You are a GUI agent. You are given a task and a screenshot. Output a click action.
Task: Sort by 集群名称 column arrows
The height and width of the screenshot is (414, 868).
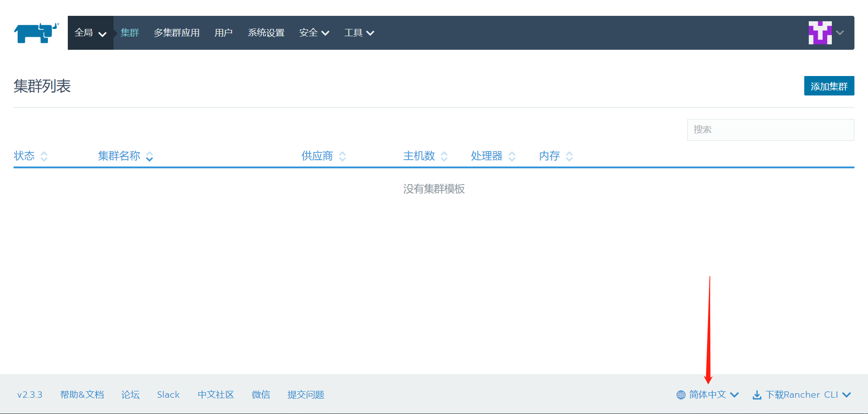click(150, 157)
